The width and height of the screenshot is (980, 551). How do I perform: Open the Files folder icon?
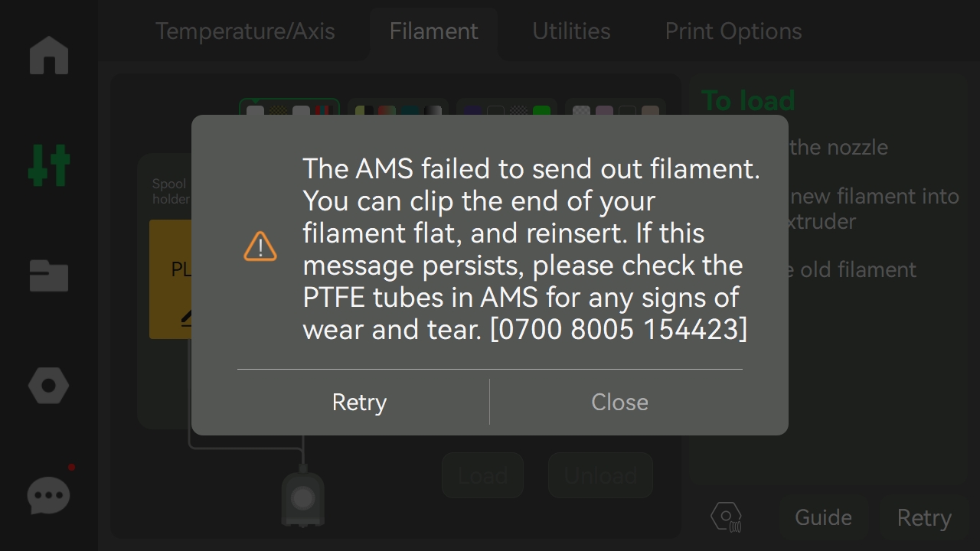pos(49,275)
